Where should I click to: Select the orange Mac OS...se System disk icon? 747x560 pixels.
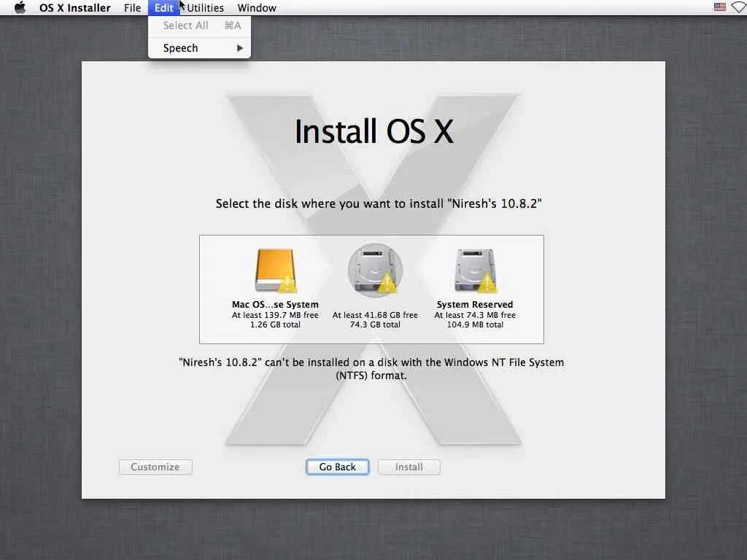click(275, 270)
